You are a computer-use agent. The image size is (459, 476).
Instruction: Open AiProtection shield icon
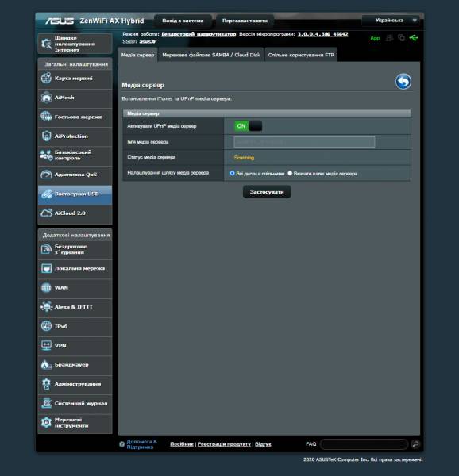[x=46, y=136]
